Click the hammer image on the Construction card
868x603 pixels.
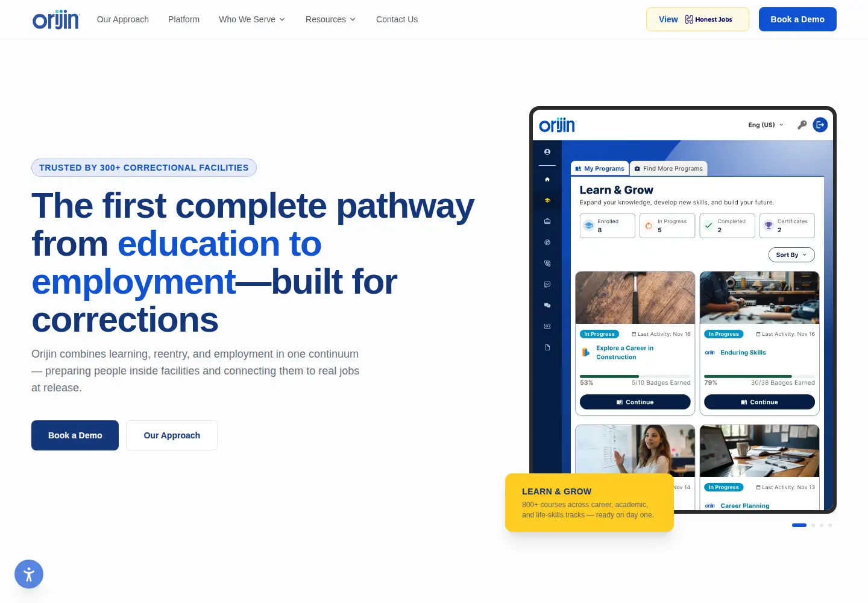coord(635,298)
